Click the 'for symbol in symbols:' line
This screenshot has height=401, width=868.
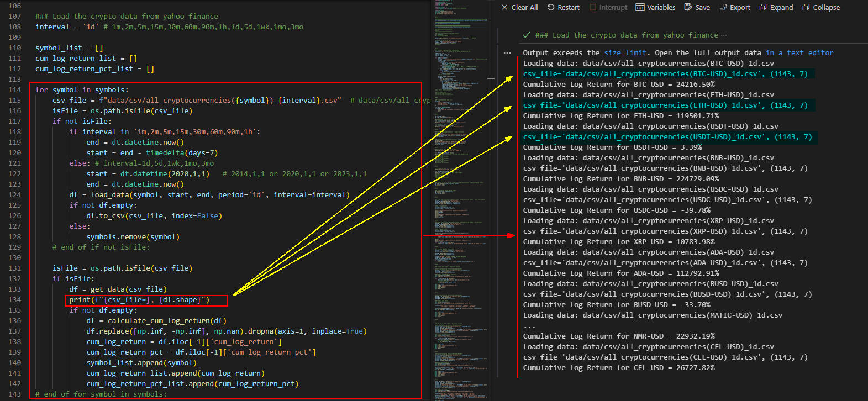(x=82, y=89)
